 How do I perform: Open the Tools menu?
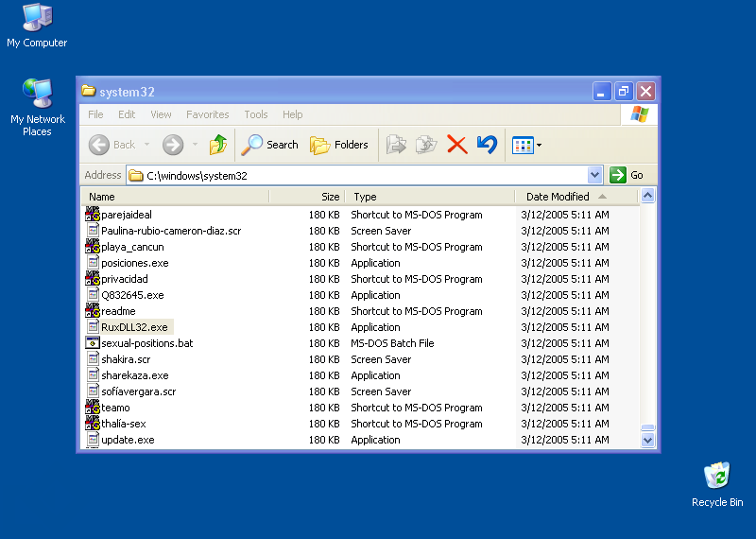coord(255,114)
